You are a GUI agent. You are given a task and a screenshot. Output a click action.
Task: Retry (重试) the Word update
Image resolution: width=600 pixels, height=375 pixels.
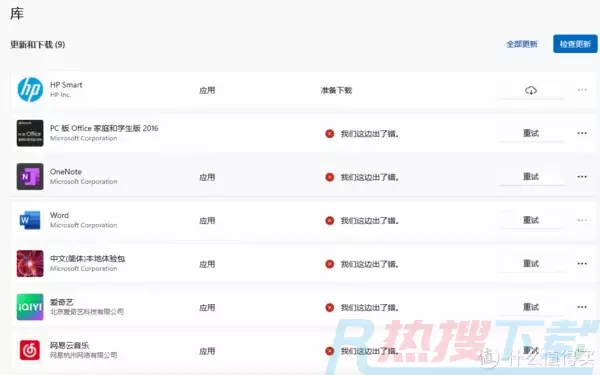coord(531,220)
